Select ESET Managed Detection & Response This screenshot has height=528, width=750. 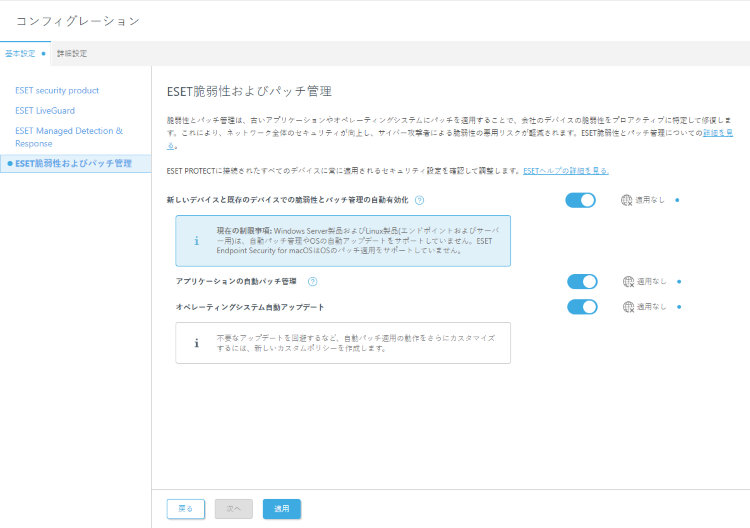[69, 137]
